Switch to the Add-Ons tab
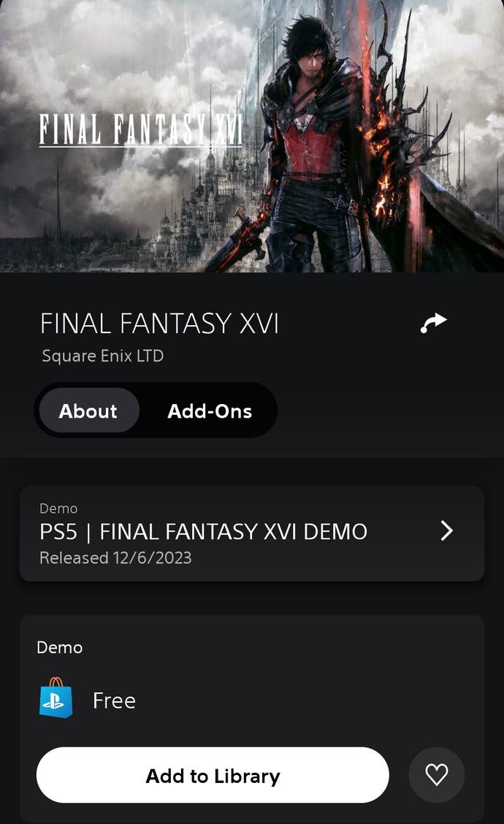The width and height of the screenshot is (504, 824). click(x=210, y=411)
